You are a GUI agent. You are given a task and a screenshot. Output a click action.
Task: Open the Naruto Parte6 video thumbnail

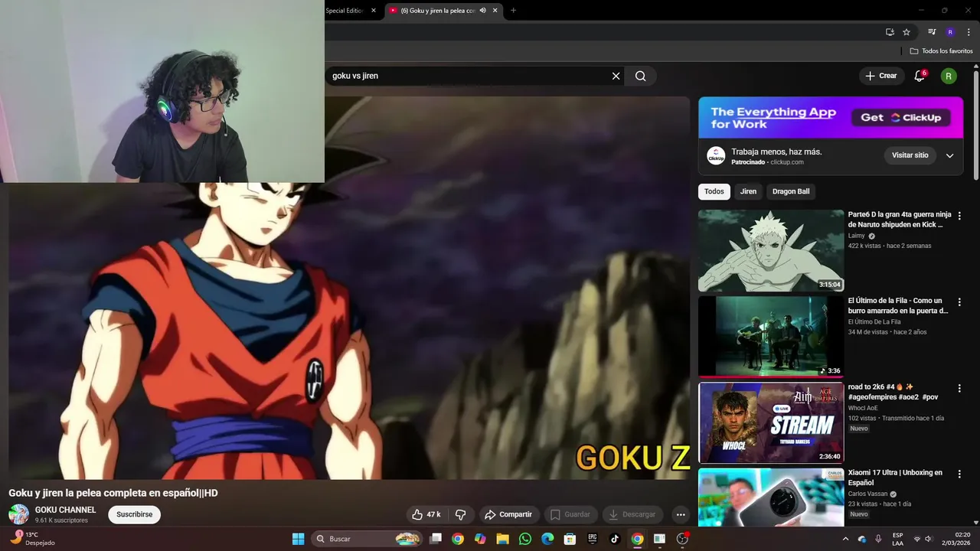click(771, 251)
